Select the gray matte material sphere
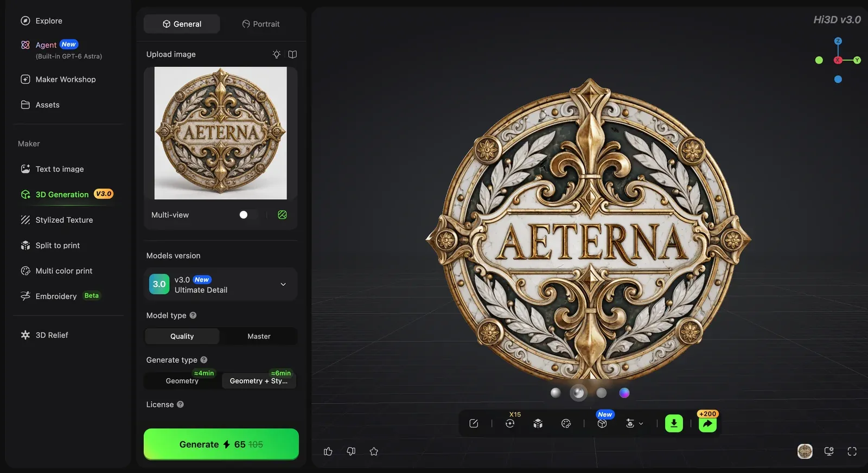Viewport: 868px width, 473px height. coord(602,393)
